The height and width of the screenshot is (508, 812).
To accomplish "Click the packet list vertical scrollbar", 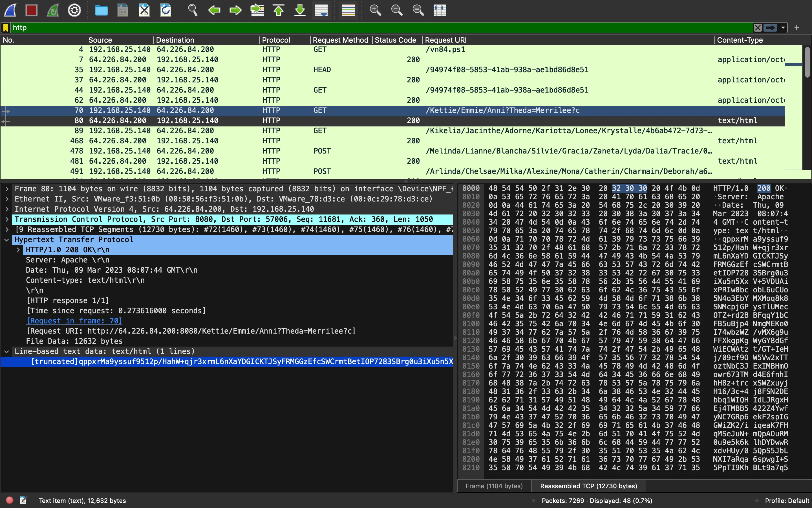I will click(807, 62).
